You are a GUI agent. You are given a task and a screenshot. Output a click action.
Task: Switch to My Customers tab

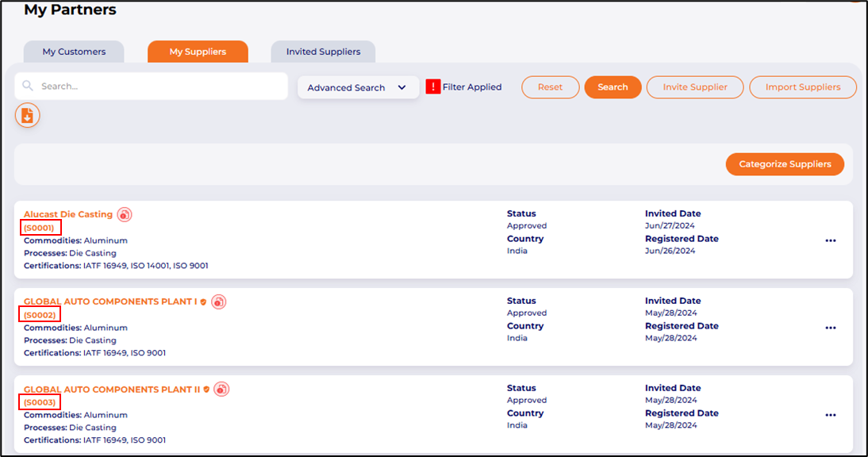[x=74, y=52]
